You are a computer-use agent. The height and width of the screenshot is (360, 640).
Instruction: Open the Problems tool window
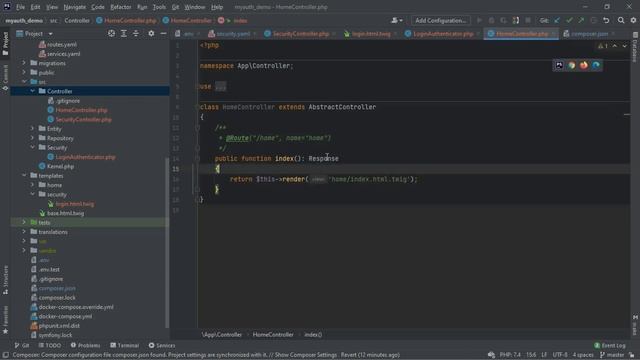coord(85,345)
